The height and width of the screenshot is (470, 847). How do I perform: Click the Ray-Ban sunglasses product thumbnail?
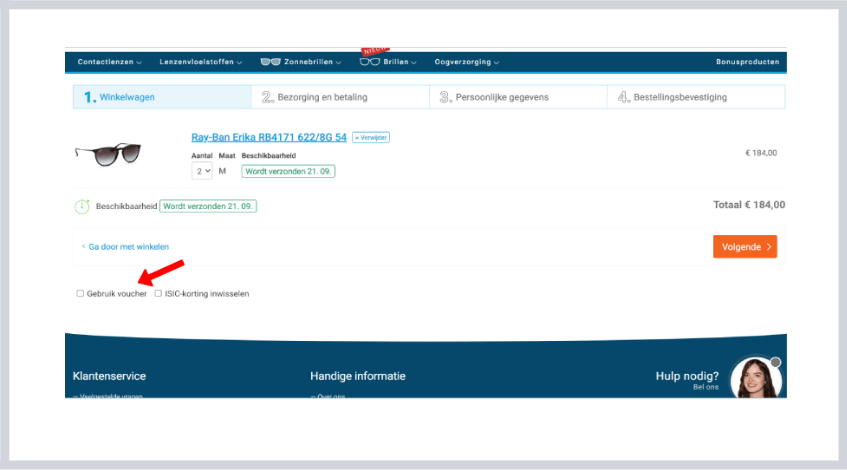pos(108,153)
